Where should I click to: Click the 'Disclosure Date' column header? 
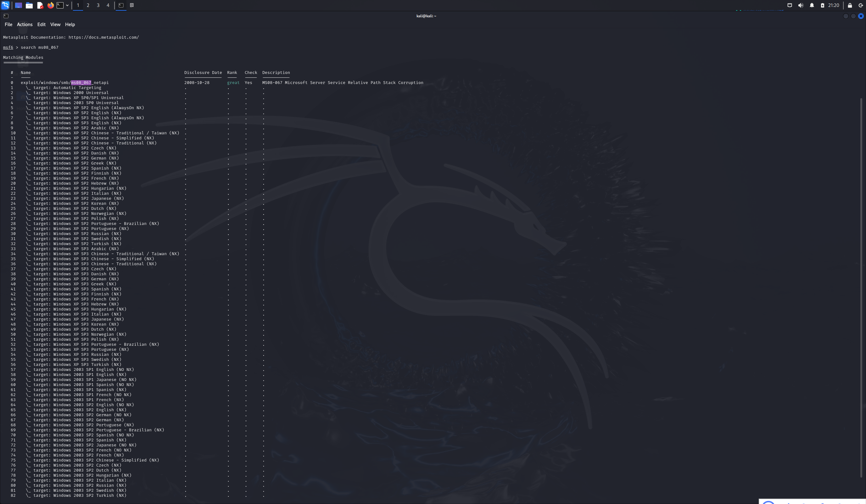[203, 73]
